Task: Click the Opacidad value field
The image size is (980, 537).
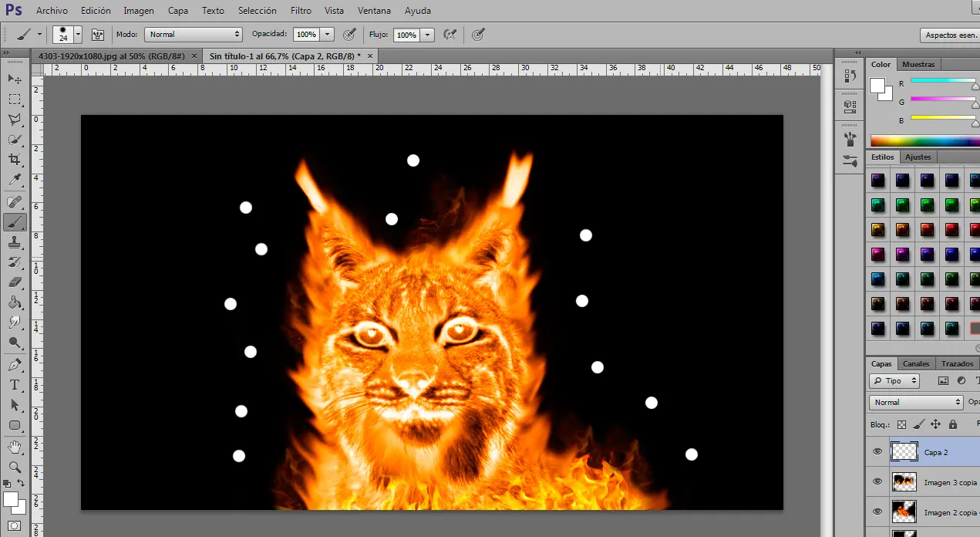Action: pyautogui.click(x=306, y=35)
